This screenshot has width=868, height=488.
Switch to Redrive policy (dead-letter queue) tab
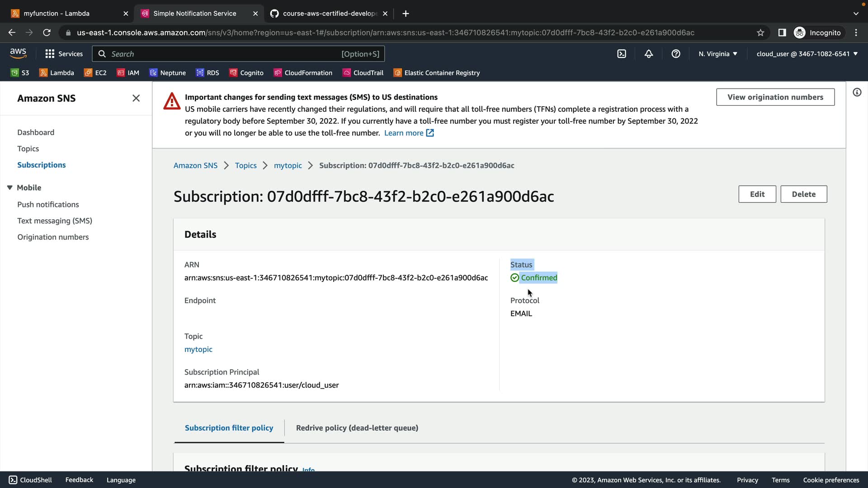357,428
